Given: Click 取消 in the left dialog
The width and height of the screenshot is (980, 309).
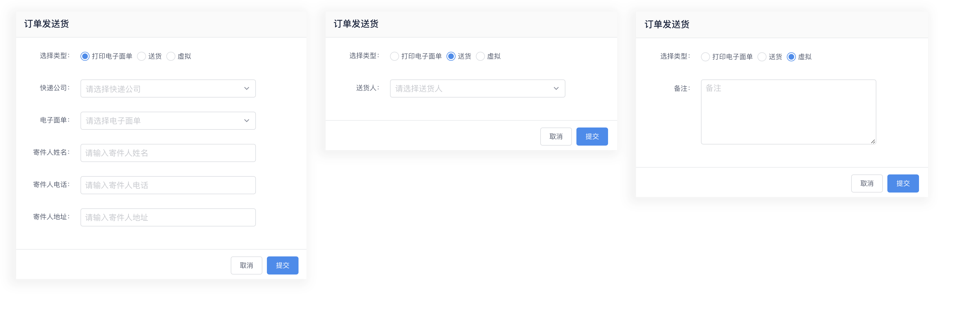Looking at the screenshot, I should (x=247, y=265).
